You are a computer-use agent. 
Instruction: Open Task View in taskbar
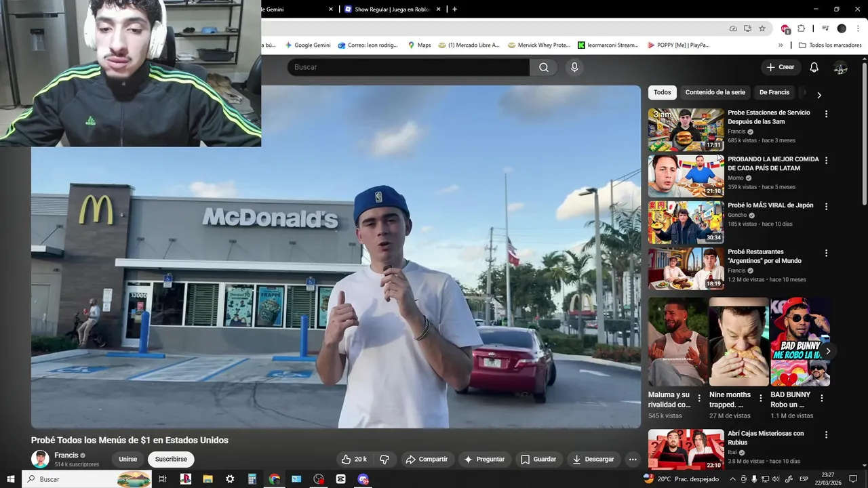click(x=163, y=479)
